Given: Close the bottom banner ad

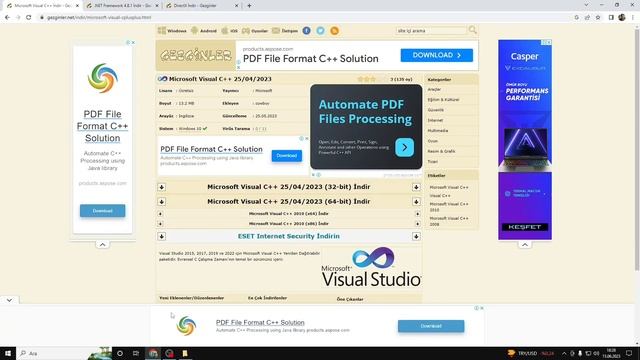Looking at the screenshot, I should pyautogui.click(x=482, y=308).
